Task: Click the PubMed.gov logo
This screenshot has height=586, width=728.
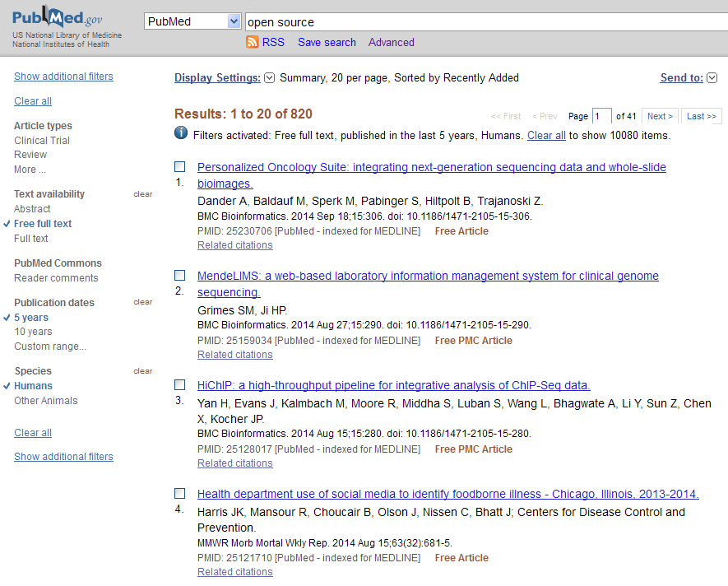Action: pos(58,18)
